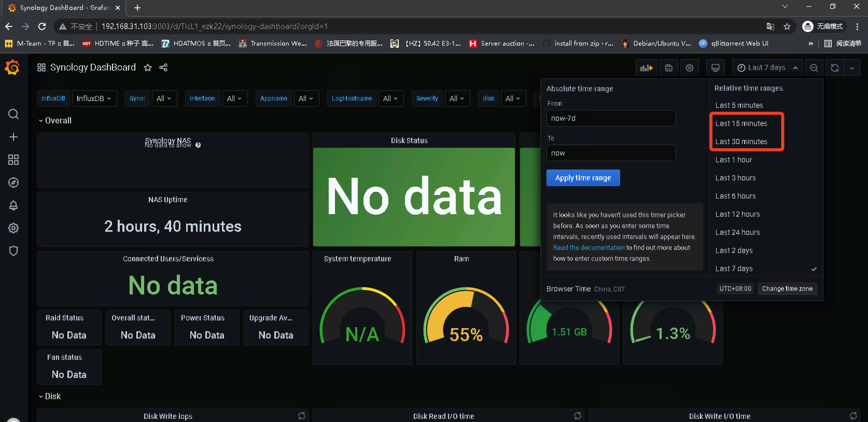Open the disk variable dropdown
The width and height of the screenshot is (868, 422).
click(513, 98)
